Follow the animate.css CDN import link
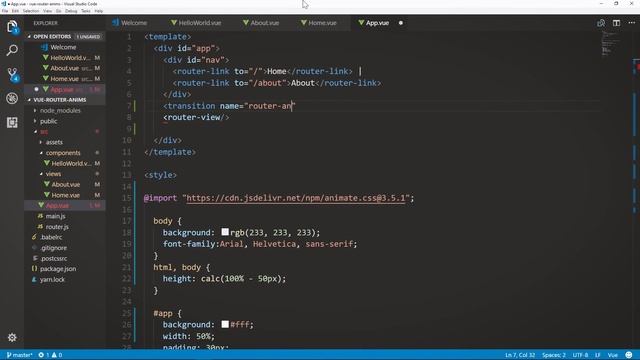 [296, 198]
